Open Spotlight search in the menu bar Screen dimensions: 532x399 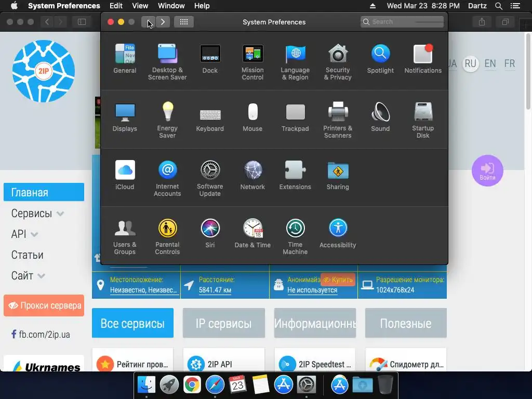click(x=498, y=6)
